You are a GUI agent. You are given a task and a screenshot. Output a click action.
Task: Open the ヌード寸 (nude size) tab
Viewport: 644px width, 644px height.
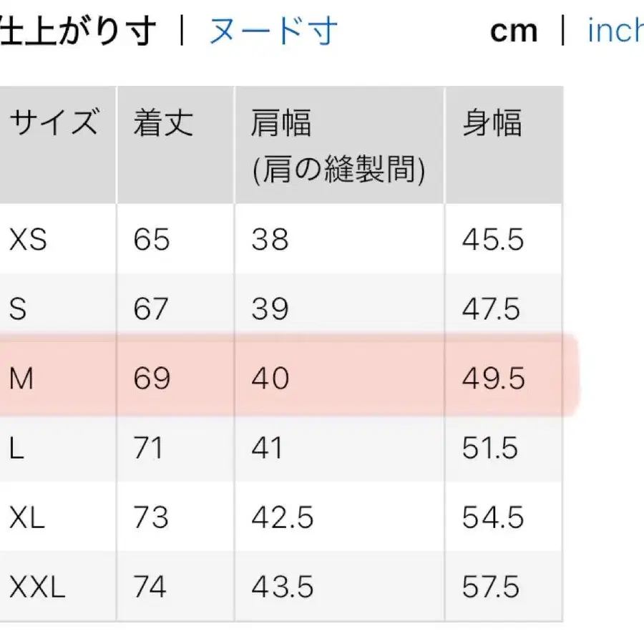click(274, 30)
